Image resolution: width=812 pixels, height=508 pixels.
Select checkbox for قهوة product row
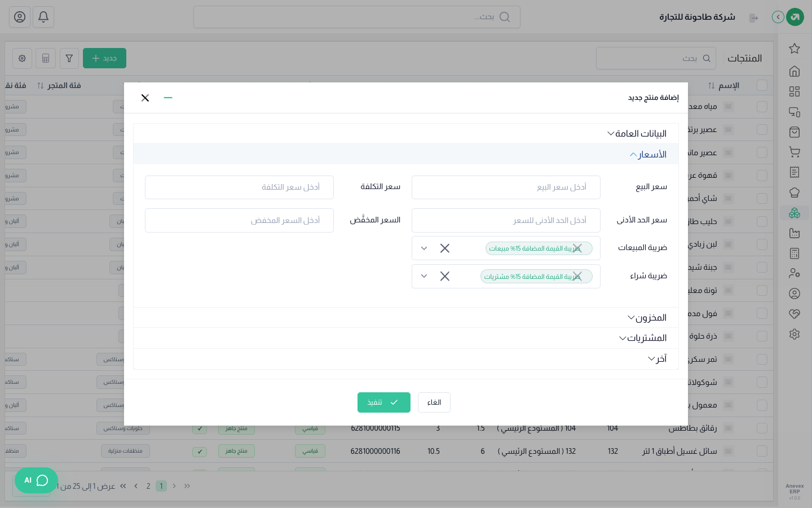tap(762, 176)
